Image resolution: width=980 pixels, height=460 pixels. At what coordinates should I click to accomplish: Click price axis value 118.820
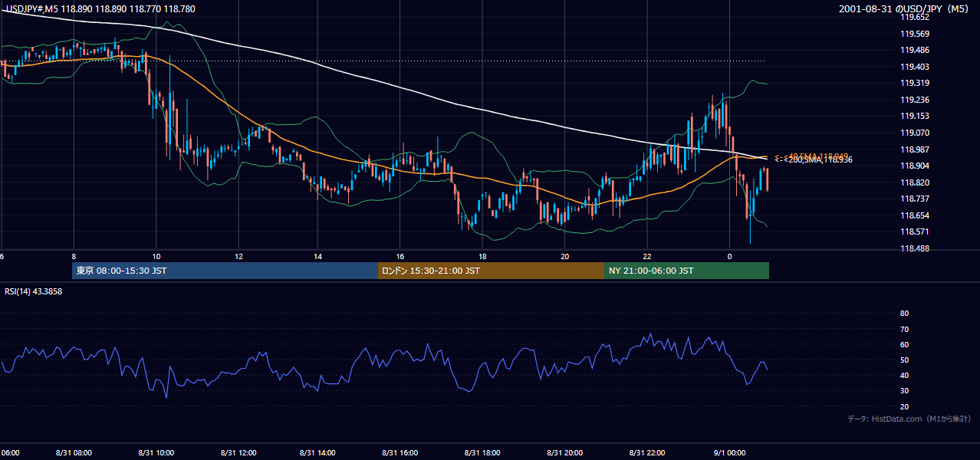click(x=916, y=182)
